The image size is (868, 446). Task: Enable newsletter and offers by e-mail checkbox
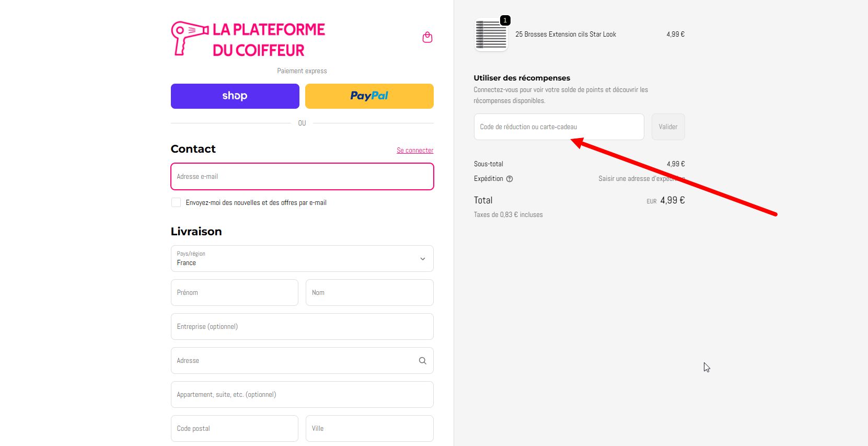pos(176,202)
